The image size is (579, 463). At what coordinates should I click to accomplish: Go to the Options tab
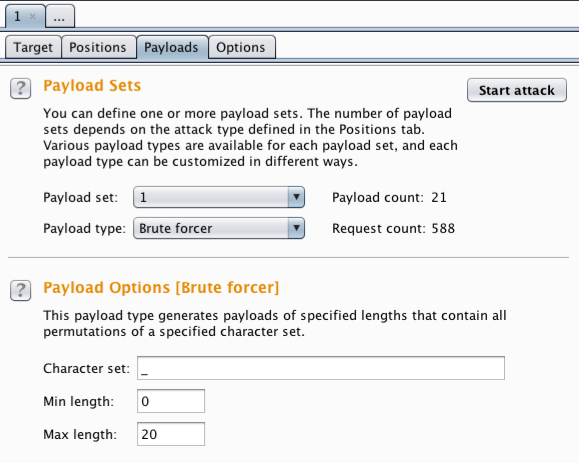[x=241, y=47]
